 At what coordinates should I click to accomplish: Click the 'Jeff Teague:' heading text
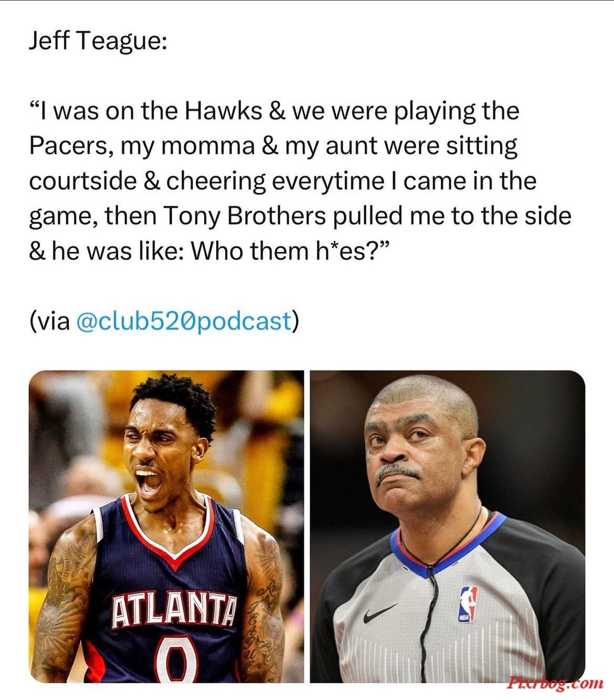click(x=98, y=41)
